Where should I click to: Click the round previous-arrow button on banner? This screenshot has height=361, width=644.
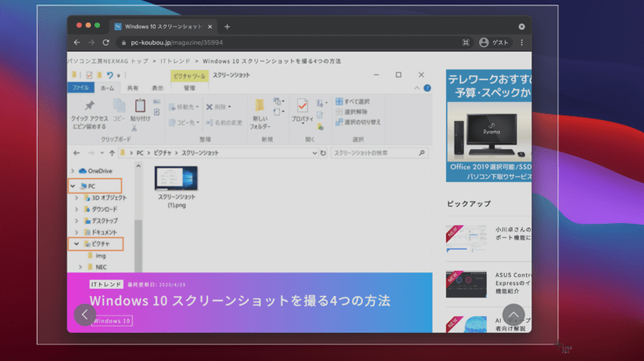pos(85,315)
